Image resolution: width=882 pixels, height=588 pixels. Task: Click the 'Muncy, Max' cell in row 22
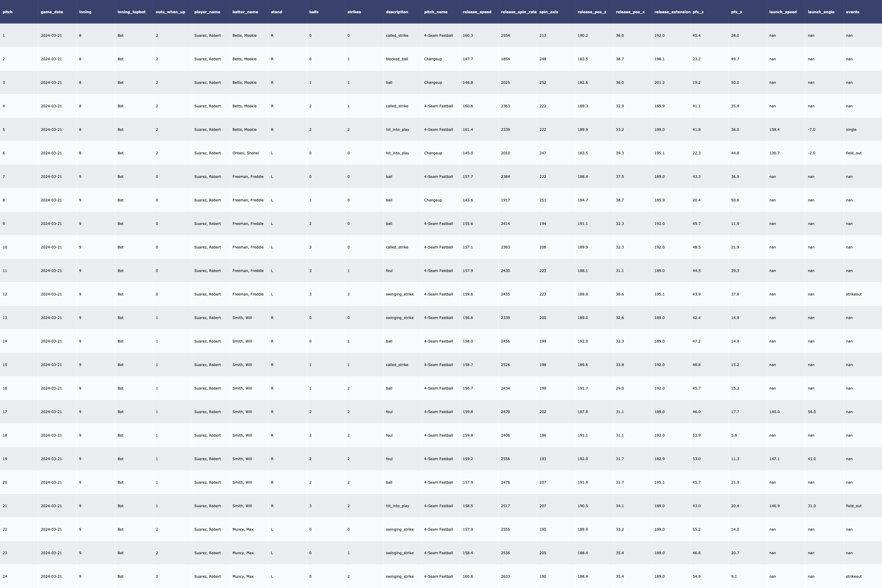pyautogui.click(x=243, y=529)
